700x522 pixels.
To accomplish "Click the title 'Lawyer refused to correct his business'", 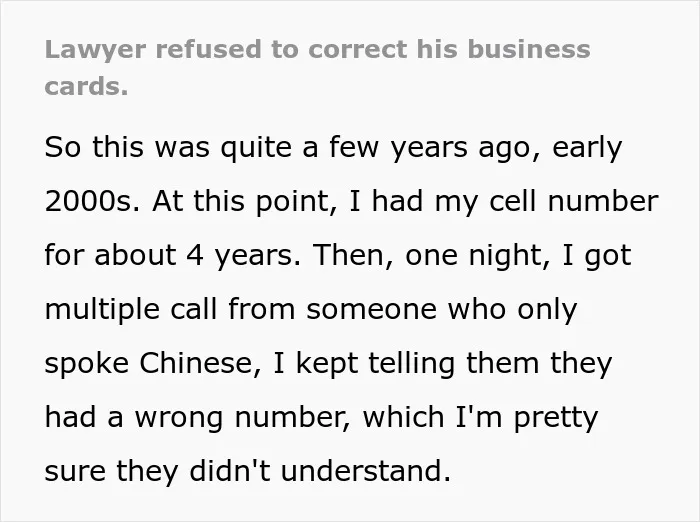I will [x=317, y=50].
